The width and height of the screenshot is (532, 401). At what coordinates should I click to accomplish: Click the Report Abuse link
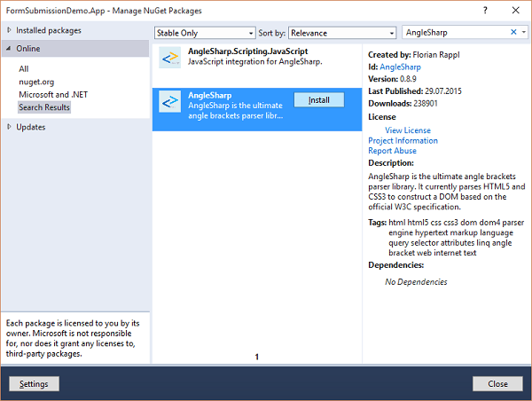393,151
